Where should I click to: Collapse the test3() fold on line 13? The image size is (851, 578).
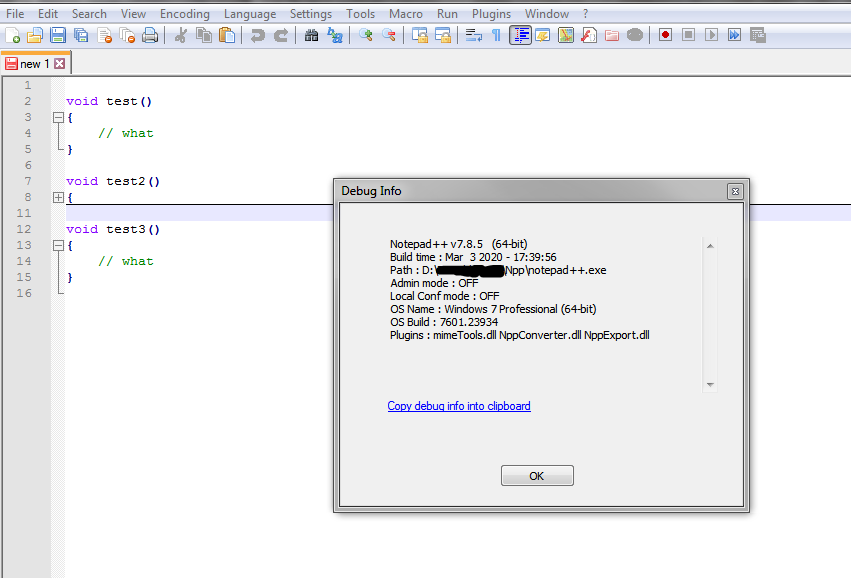pos(58,245)
